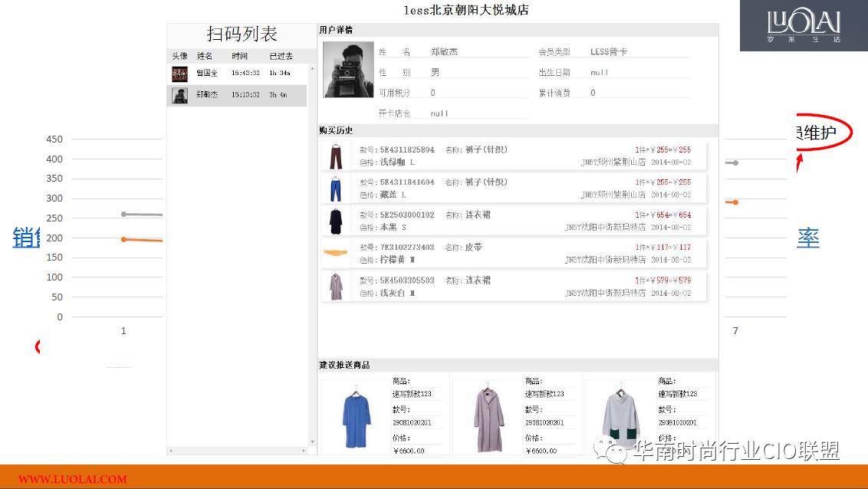This screenshot has width=868, height=489.
Task: Click the 450 value on the chart axis
Action: point(54,139)
